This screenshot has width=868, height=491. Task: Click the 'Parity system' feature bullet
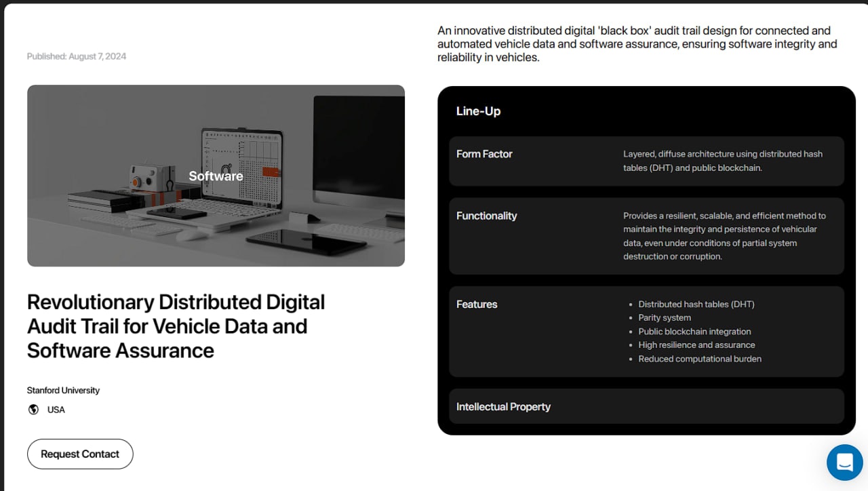point(665,318)
